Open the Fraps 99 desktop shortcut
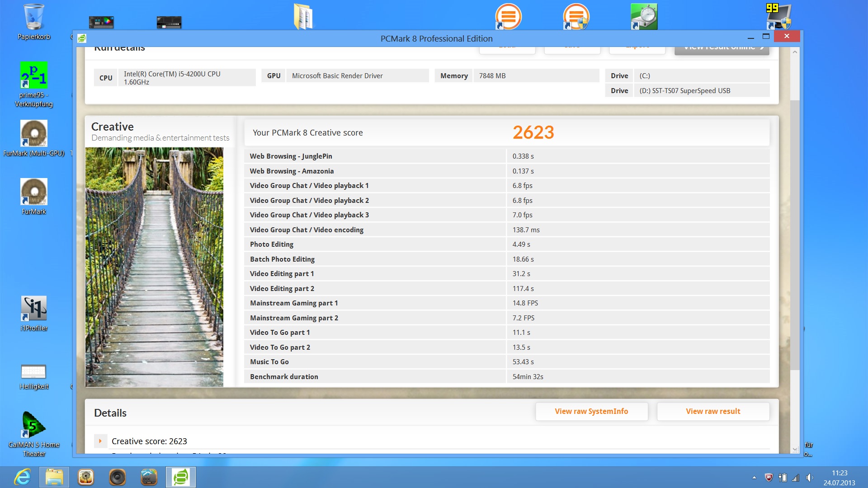 click(x=778, y=16)
